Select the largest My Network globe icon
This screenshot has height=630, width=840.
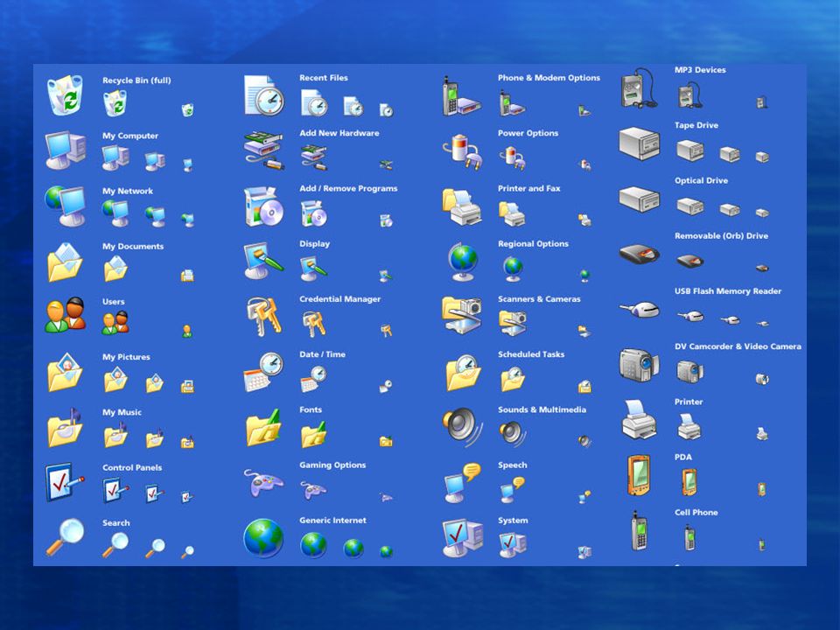pyautogui.click(x=66, y=206)
